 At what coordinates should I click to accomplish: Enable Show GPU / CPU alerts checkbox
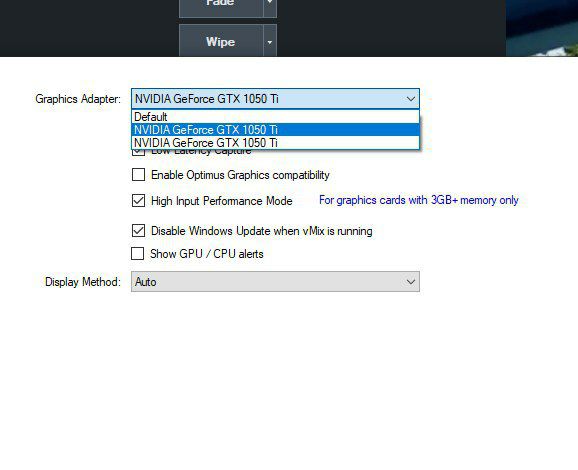137,254
